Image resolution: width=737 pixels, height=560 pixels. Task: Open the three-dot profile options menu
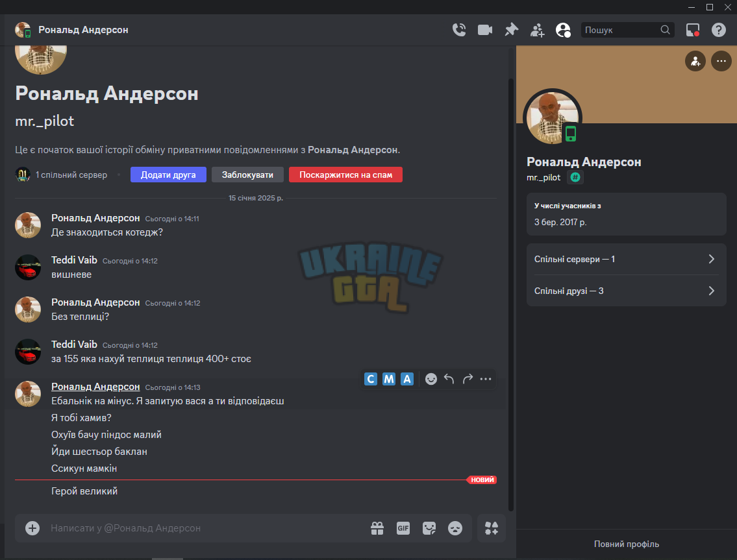point(721,61)
